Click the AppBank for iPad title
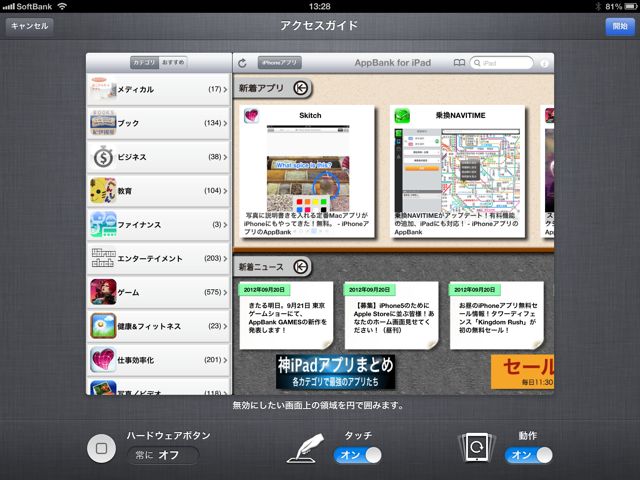Image resolution: width=640 pixels, height=480 pixels. pyautogui.click(x=393, y=63)
